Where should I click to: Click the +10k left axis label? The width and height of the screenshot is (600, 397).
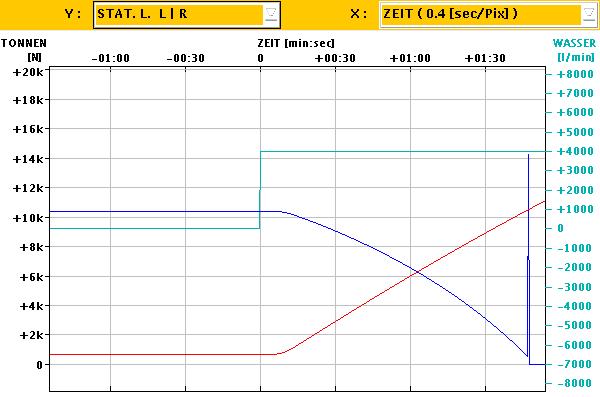click(28, 218)
